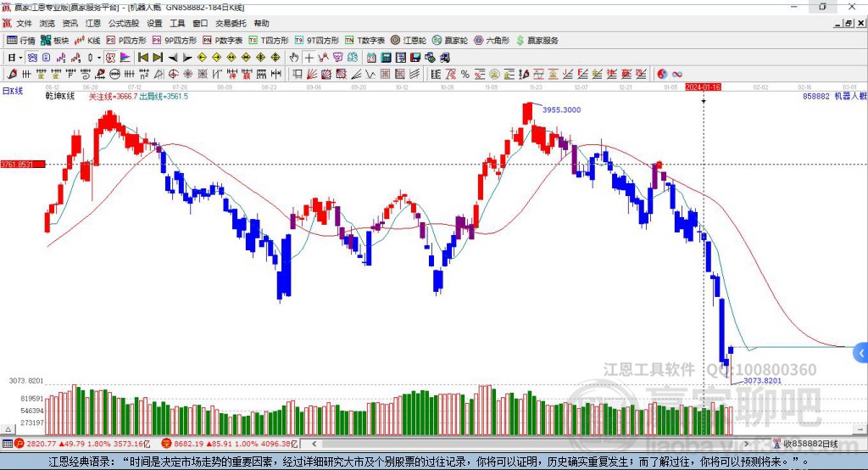This screenshot has width=868, height=470.
Task: Click the black left arrow icon
Action: (x=173, y=57)
